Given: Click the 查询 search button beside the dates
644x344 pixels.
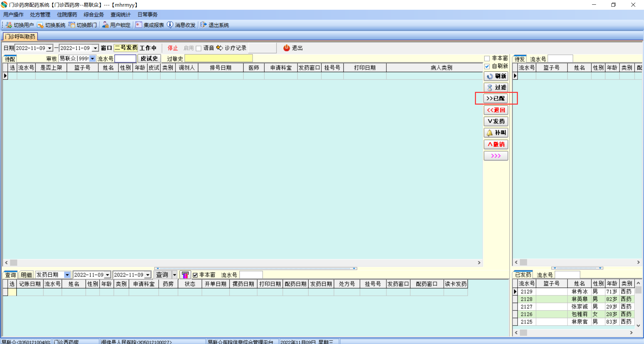Looking at the screenshot, I should coord(162,275).
